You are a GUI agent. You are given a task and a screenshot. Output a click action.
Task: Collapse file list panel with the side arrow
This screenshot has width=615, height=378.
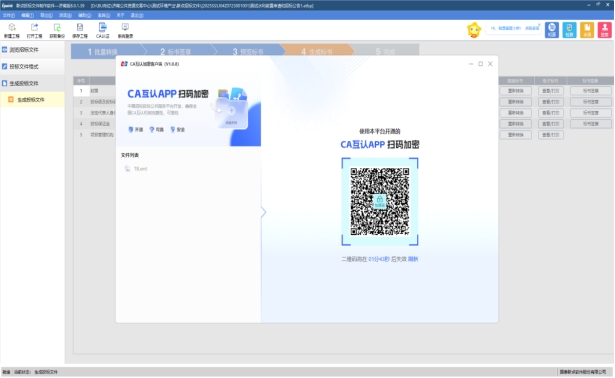click(x=264, y=212)
